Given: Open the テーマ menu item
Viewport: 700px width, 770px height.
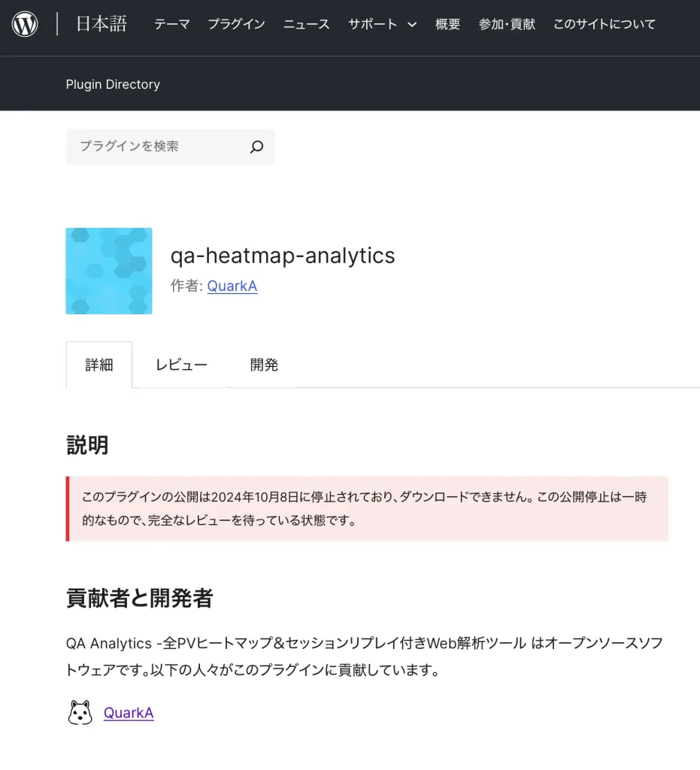Looking at the screenshot, I should [172, 24].
